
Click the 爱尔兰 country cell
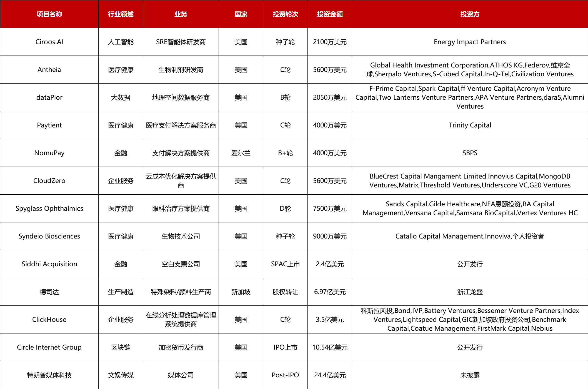[241, 153]
